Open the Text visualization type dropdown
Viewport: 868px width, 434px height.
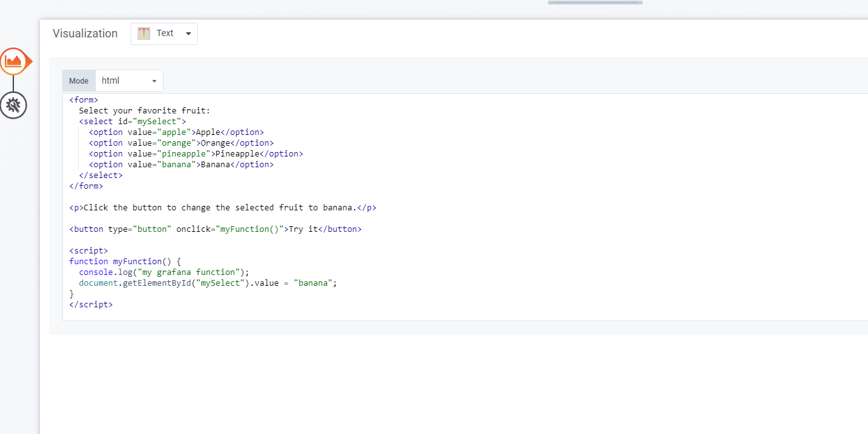tap(164, 34)
